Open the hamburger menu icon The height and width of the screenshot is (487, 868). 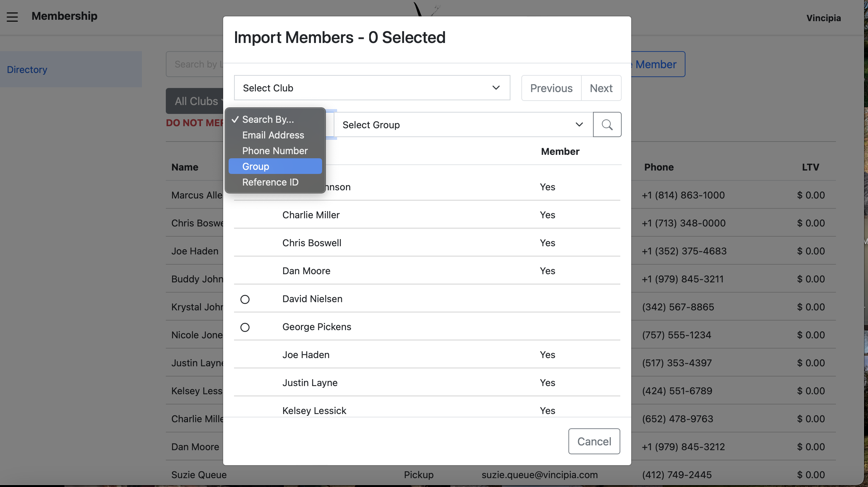(12, 17)
